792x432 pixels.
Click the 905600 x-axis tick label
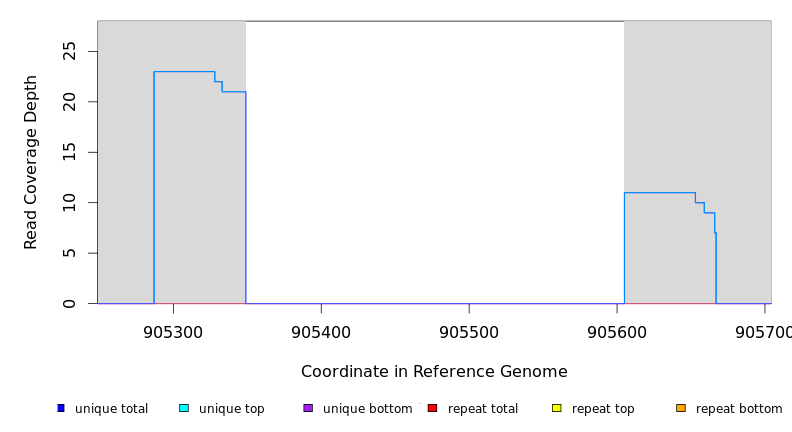click(x=617, y=331)
